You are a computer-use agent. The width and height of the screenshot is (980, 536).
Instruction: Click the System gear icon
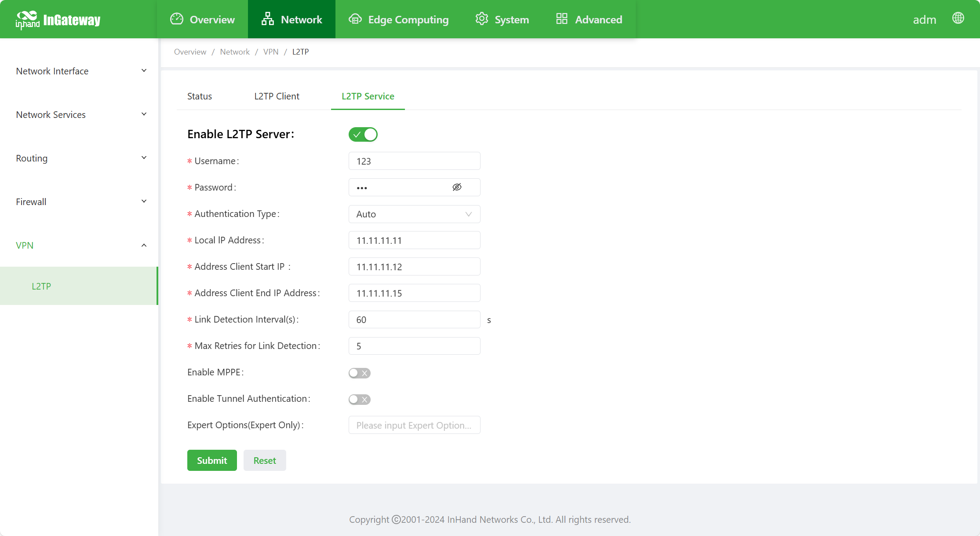pos(482,19)
